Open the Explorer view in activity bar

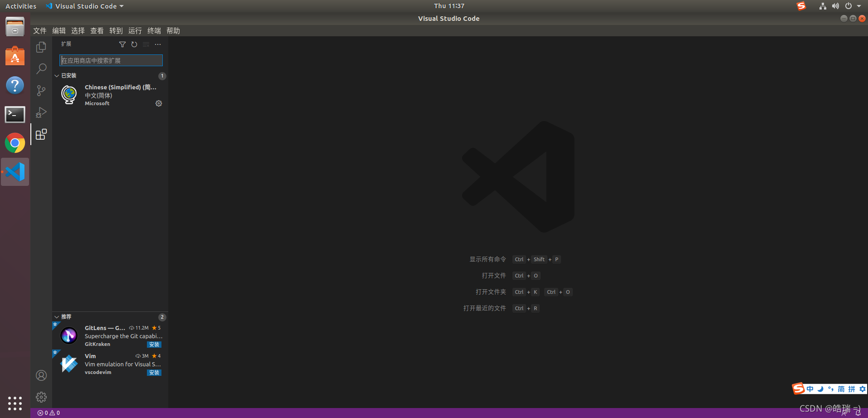[41, 47]
